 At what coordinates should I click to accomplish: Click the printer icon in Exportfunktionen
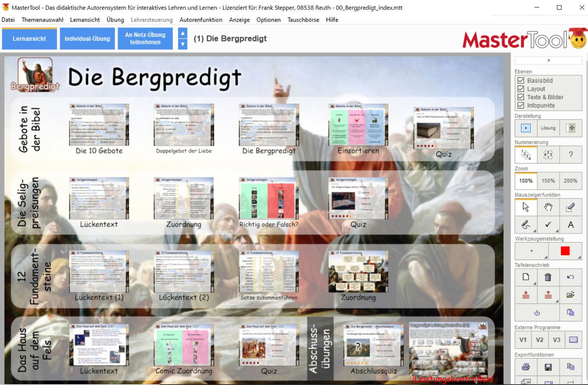[526, 367]
